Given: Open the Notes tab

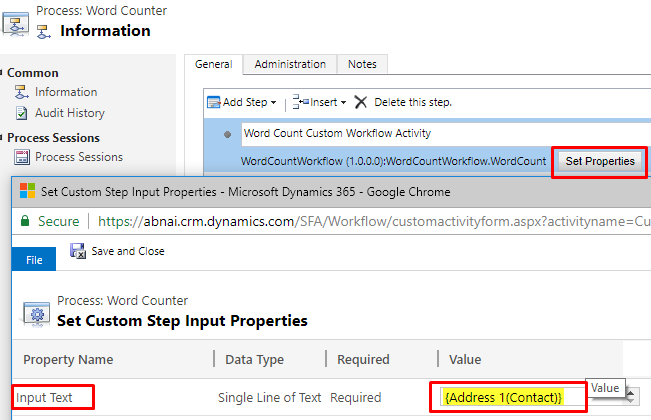Looking at the screenshot, I should [x=362, y=64].
